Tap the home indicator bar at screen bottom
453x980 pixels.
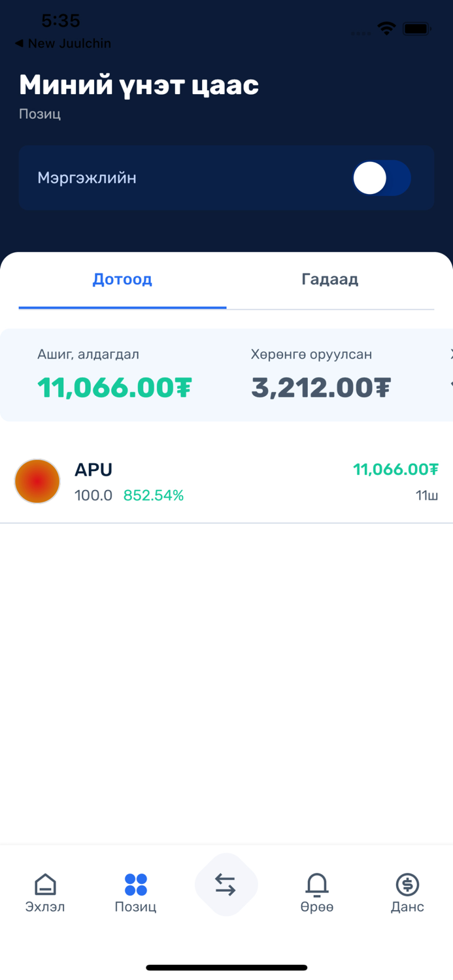226,967
